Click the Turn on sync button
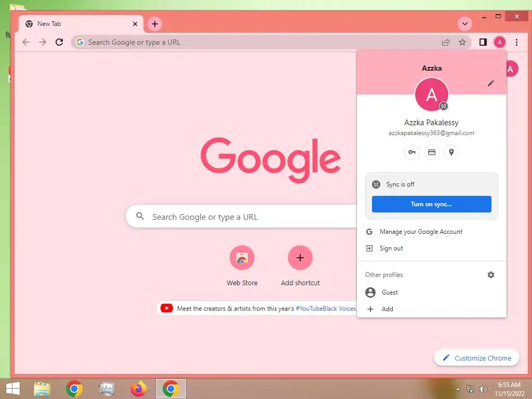The image size is (532, 399). 432,204
